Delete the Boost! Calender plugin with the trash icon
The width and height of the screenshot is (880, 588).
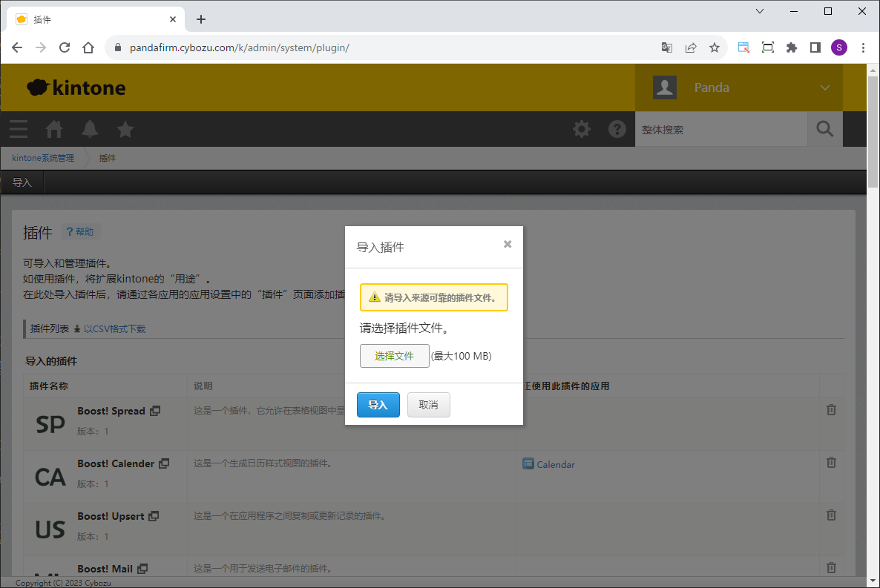(831, 463)
